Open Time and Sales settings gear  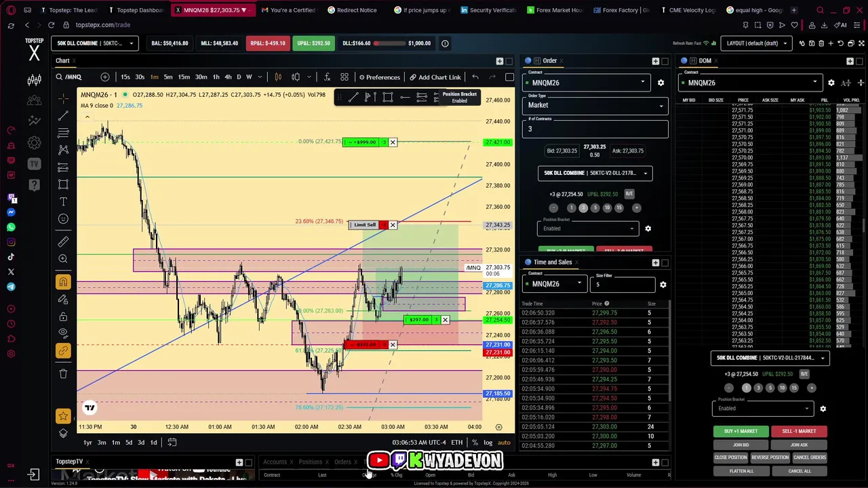663,285
